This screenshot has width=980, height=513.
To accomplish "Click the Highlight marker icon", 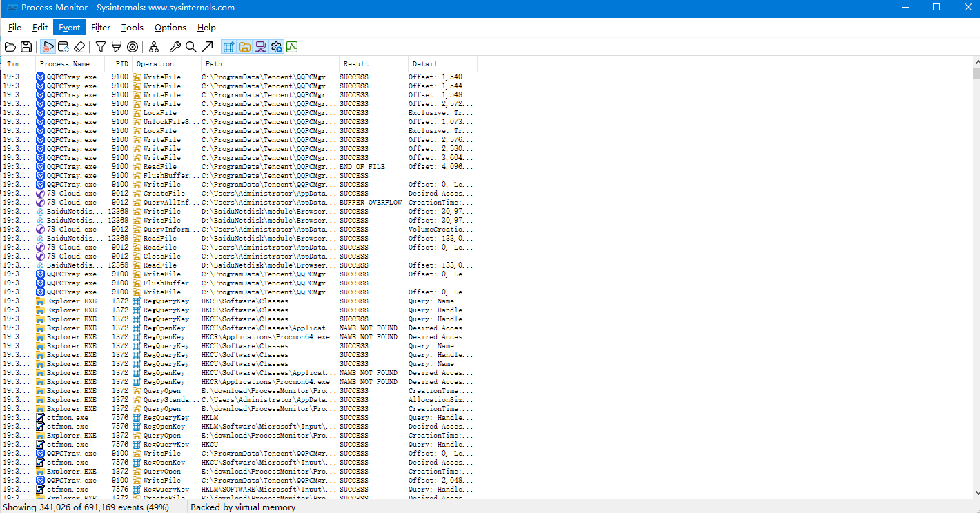I will (116, 47).
